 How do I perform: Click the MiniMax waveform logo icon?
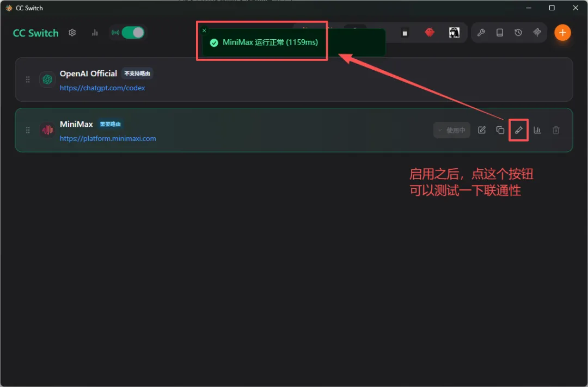(47, 130)
